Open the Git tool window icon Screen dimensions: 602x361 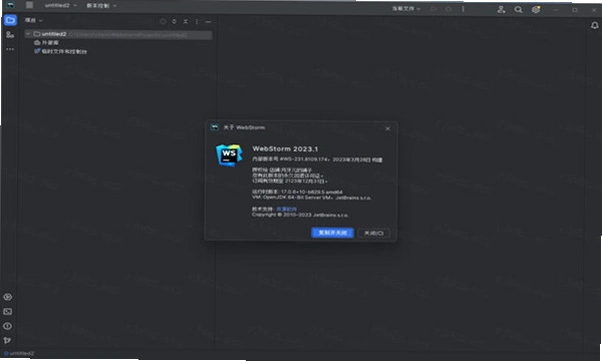(x=7, y=340)
